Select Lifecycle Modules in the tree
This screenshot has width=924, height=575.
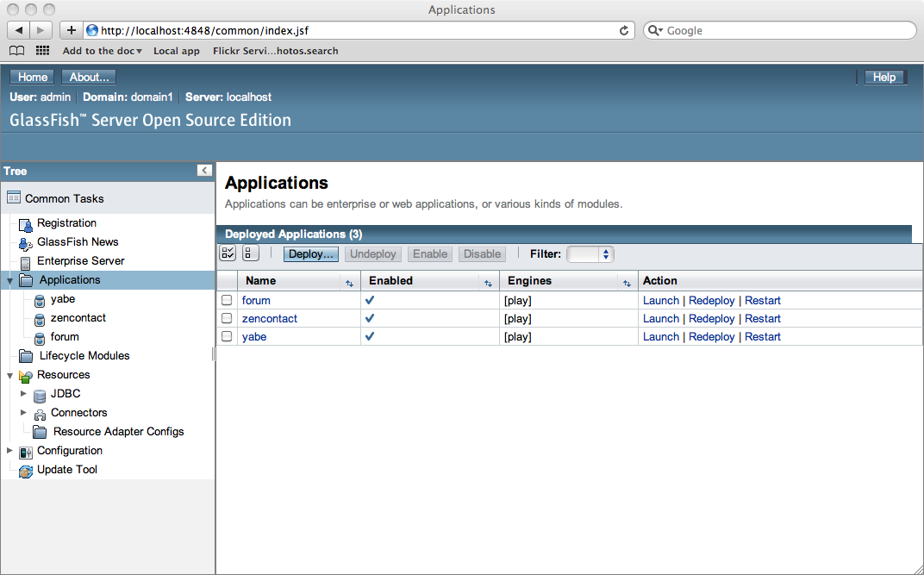(84, 356)
